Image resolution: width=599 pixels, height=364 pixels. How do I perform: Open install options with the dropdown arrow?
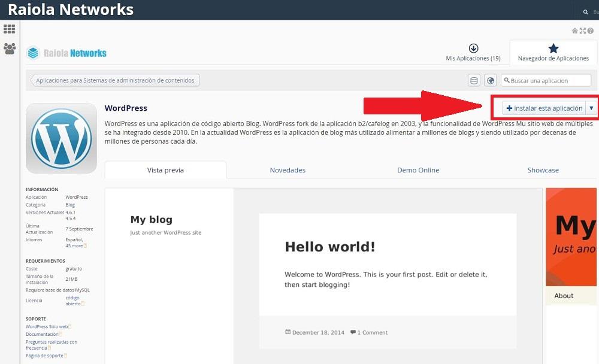[x=591, y=108]
